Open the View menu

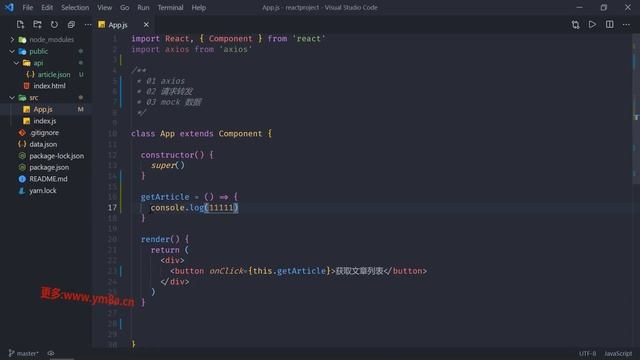(x=104, y=7)
